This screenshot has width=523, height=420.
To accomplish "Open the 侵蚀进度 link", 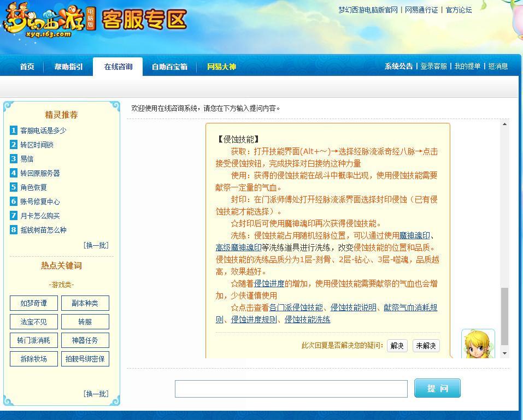I will pyautogui.click(x=269, y=283).
